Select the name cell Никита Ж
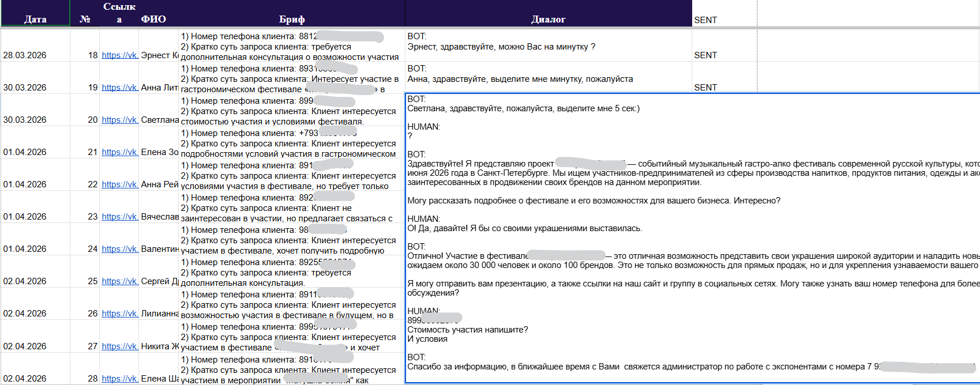The width and height of the screenshot is (980, 385). tap(159, 336)
